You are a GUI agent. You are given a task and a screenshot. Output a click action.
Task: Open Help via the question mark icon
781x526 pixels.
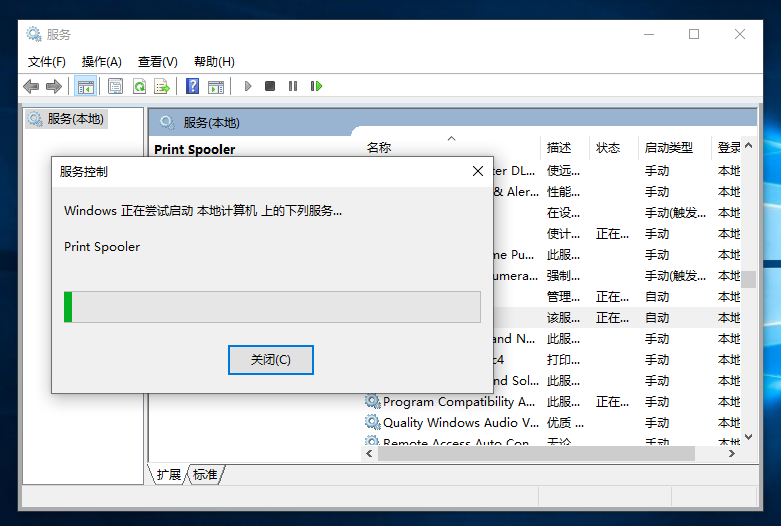click(x=192, y=87)
